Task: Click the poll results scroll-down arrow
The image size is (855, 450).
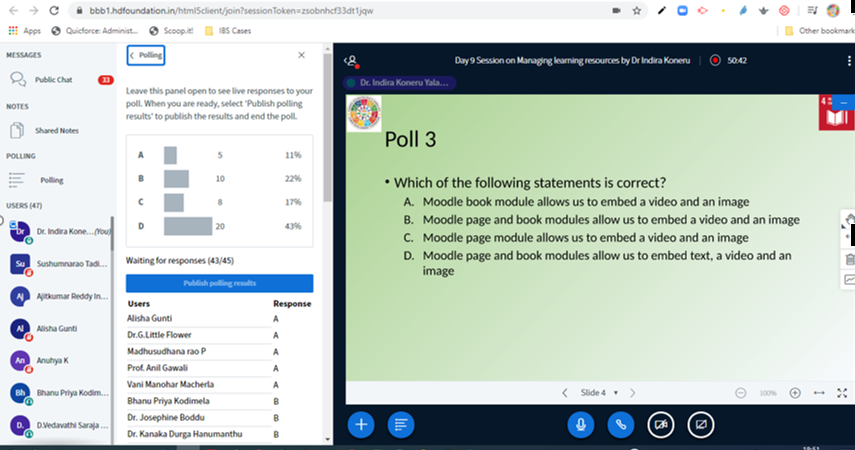Action: tap(327, 439)
